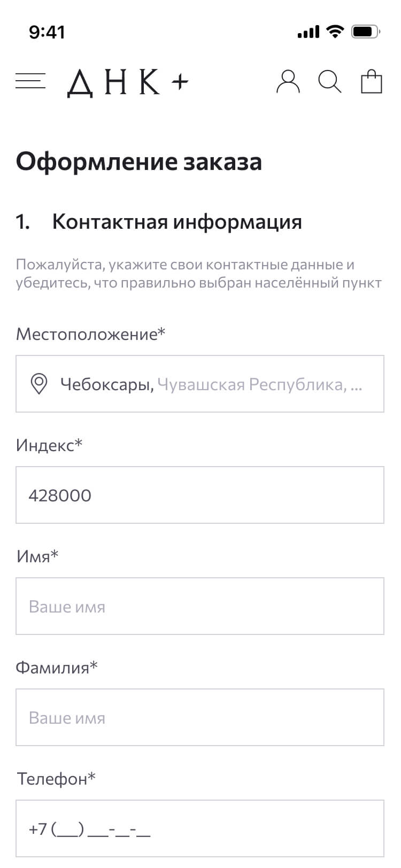Tap the cellular signal bars

tap(308, 33)
